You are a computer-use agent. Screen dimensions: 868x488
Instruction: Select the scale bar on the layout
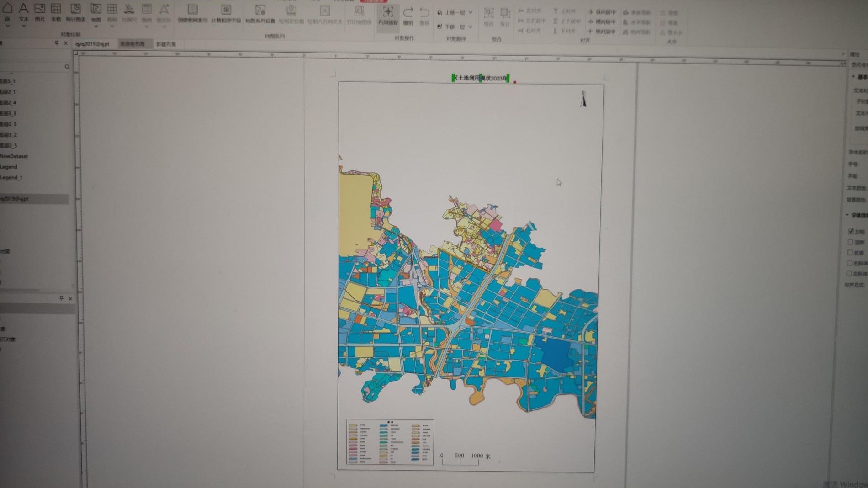466,458
